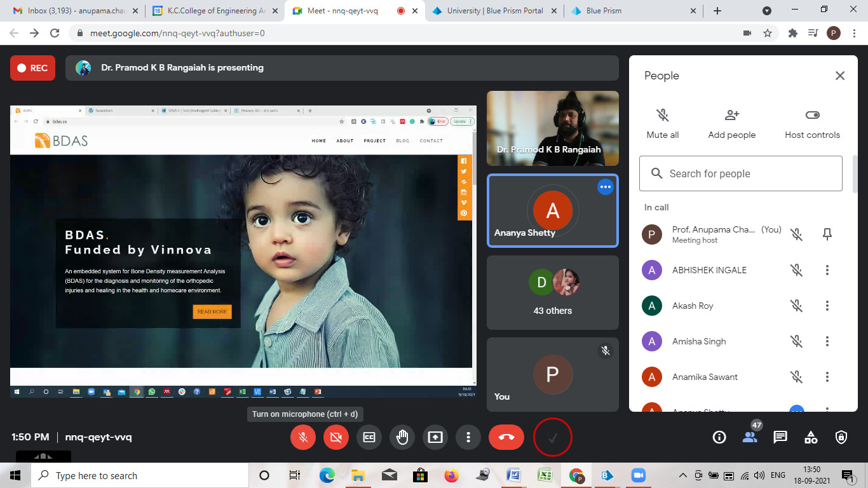Click the Search for people field

tap(740, 173)
